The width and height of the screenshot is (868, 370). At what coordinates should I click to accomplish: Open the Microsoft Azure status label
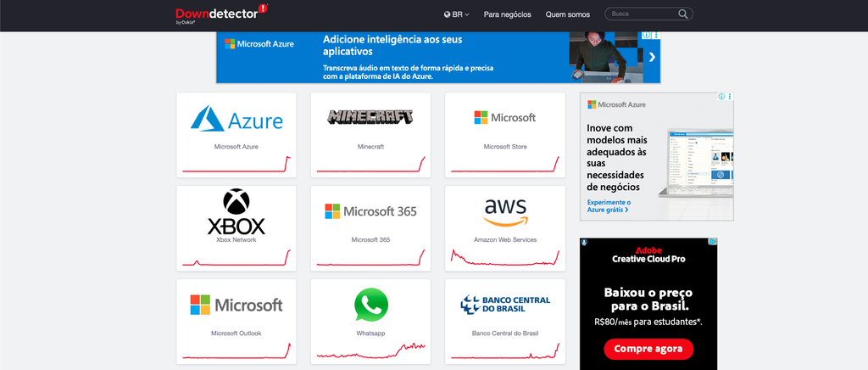pos(236,147)
